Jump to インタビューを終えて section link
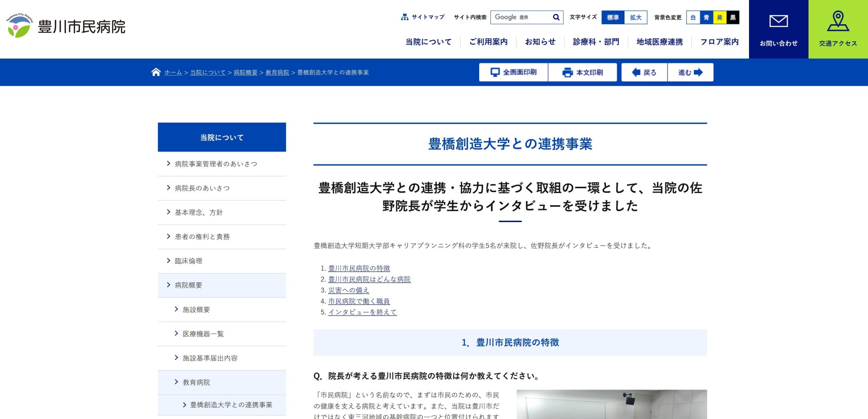This screenshot has width=868, height=419. [362, 312]
